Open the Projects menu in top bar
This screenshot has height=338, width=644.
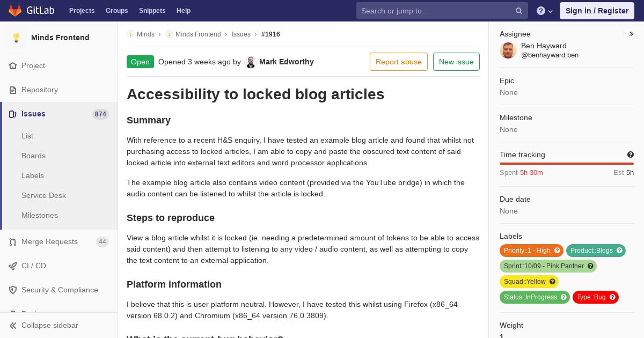(82, 11)
